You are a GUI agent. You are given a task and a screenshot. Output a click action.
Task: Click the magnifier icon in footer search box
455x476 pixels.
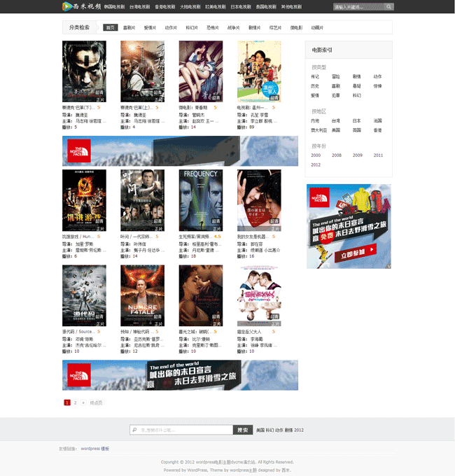coord(135,430)
